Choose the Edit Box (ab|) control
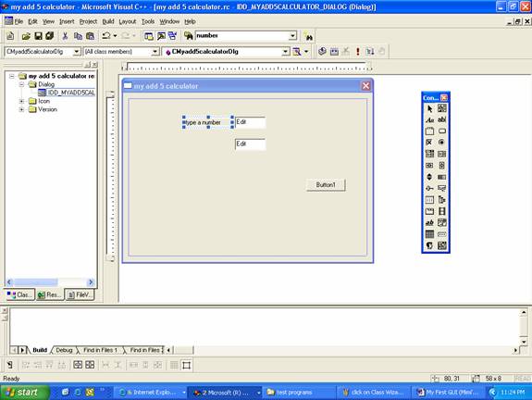The image size is (532, 400). 441,119
